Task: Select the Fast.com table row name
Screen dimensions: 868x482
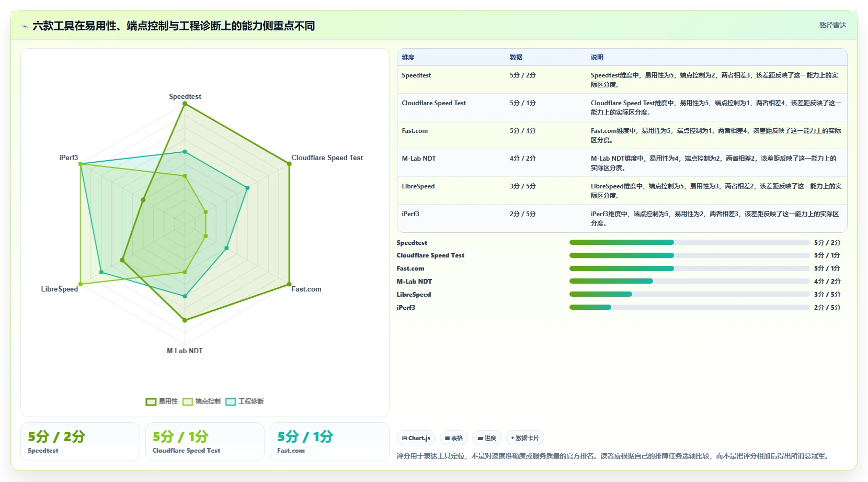Action: pyautogui.click(x=415, y=131)
